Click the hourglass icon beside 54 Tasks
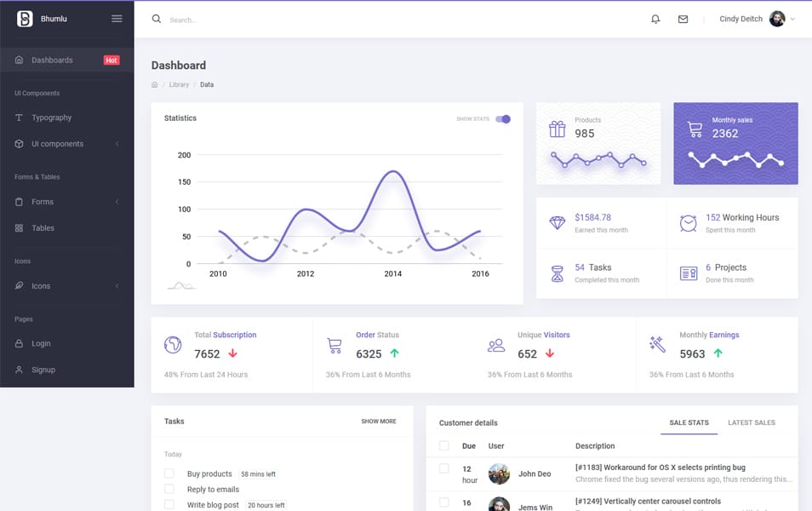Viewport: 812px width, 511px height. pyautogui.click(x=557, y=273)
